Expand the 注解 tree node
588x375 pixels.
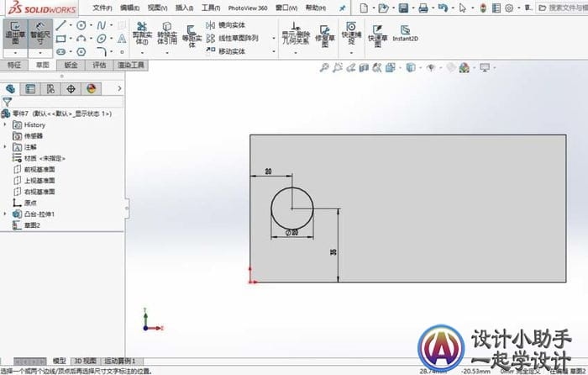tap(5, 147)
